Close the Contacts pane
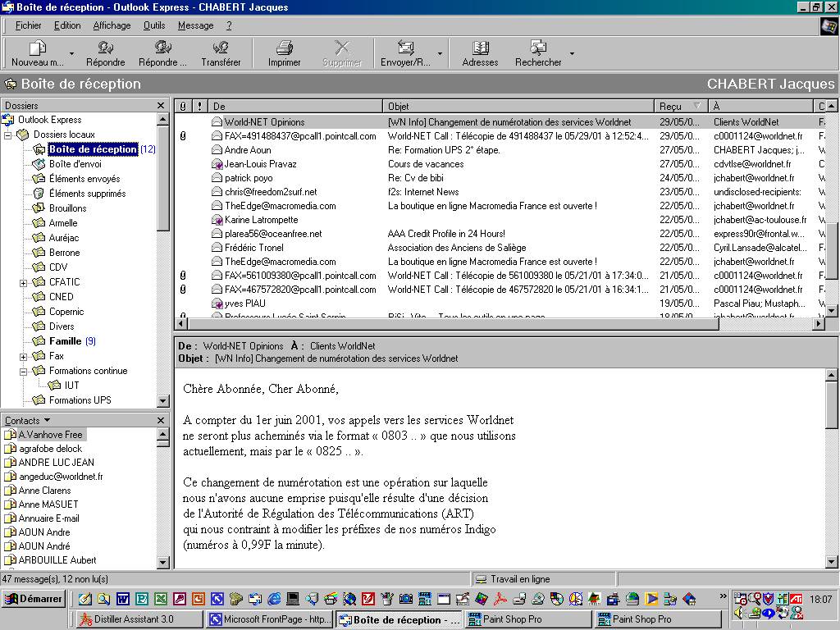 [161, 421]
